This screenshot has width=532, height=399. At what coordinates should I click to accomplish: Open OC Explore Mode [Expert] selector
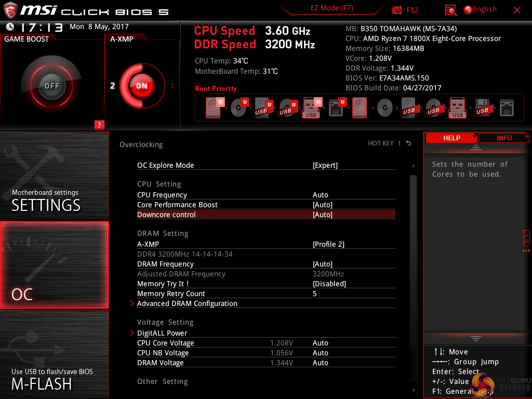click(x=266, y=165)
